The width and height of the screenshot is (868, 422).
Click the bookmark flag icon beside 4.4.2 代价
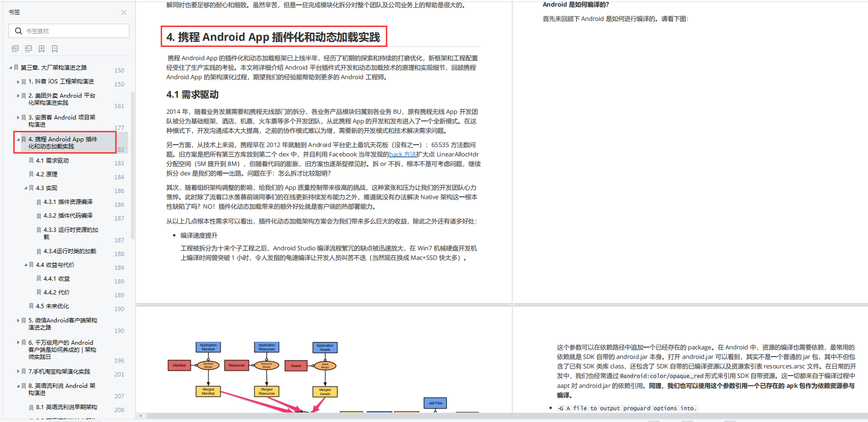coord(39,293)
